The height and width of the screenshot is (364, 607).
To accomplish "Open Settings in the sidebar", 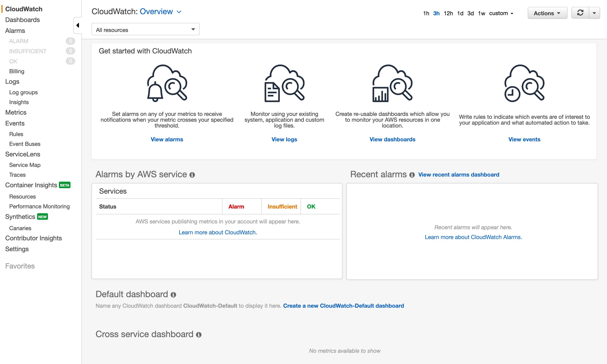I will (x=17, y=249).
